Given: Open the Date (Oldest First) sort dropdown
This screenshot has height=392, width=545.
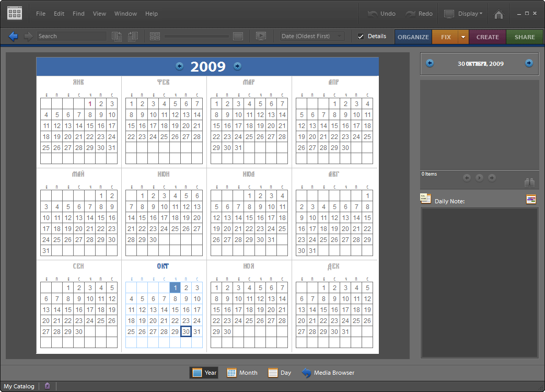Looking at the screenshot, I should [312, 36].
